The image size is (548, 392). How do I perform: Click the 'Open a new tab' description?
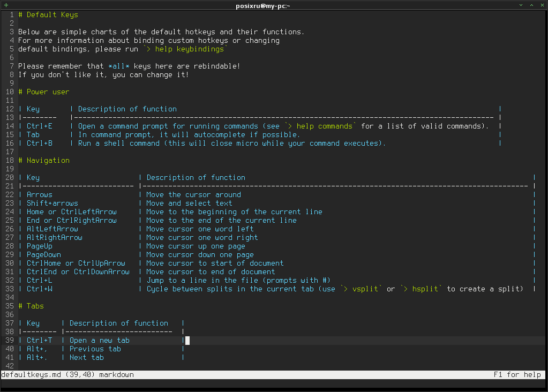100,340
